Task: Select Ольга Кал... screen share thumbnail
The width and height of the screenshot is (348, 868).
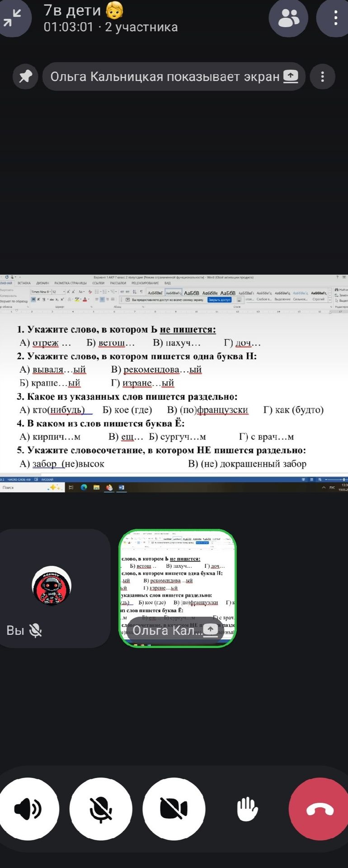Action: tap(178, 588)
